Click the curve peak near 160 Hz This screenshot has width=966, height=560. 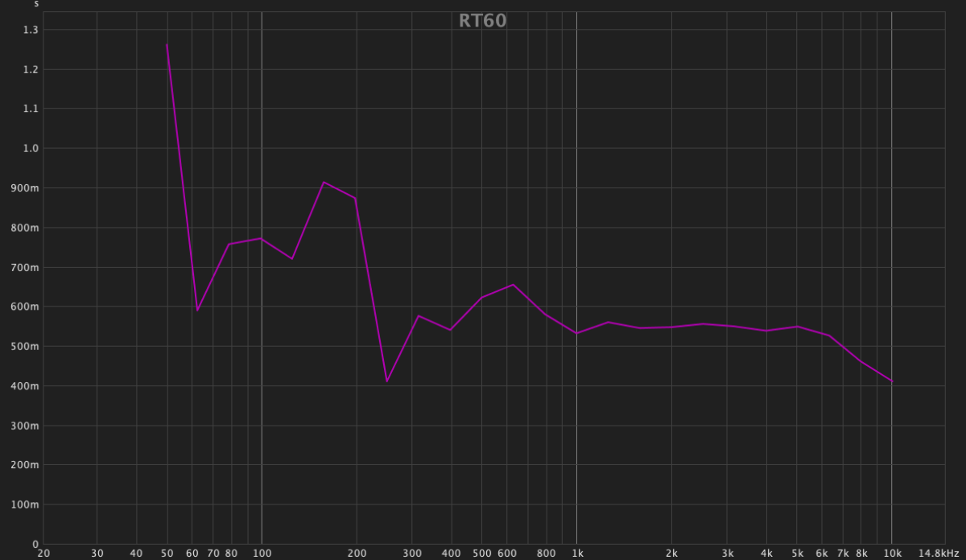(x=324, y=182)
